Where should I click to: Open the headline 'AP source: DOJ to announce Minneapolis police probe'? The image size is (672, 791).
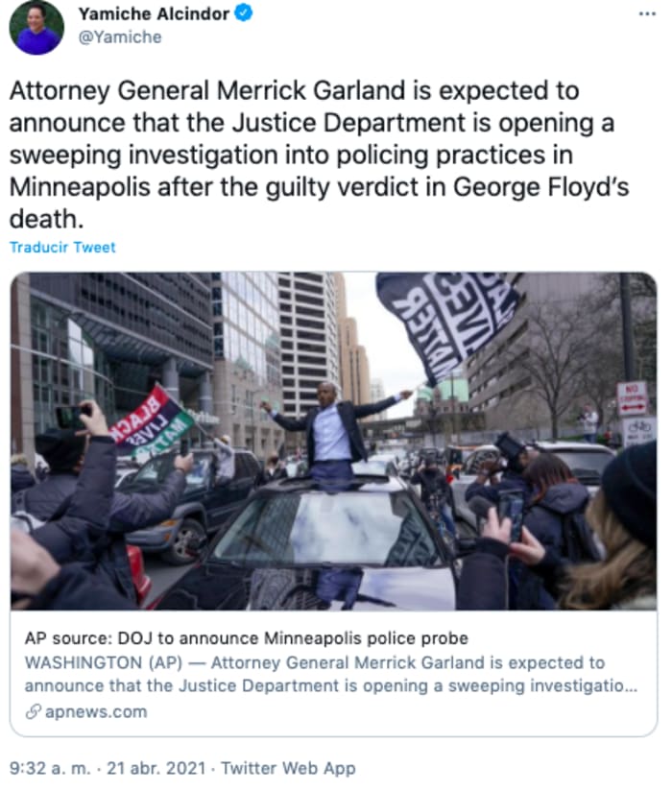pos(246,638)
